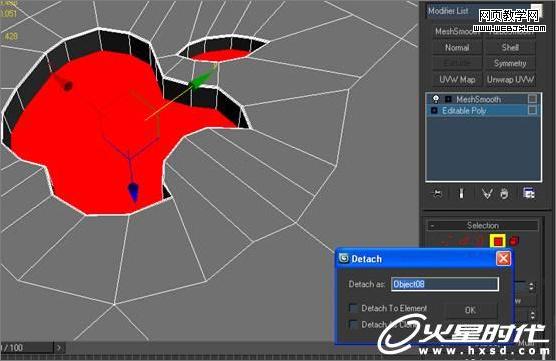Expand MeshSmooth modifier plus box
The height and width of the screenshot is (361, 556).
pos(448,99)
